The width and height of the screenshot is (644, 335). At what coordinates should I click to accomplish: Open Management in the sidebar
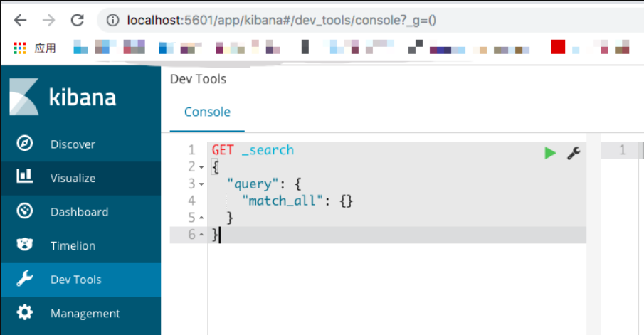81,314
